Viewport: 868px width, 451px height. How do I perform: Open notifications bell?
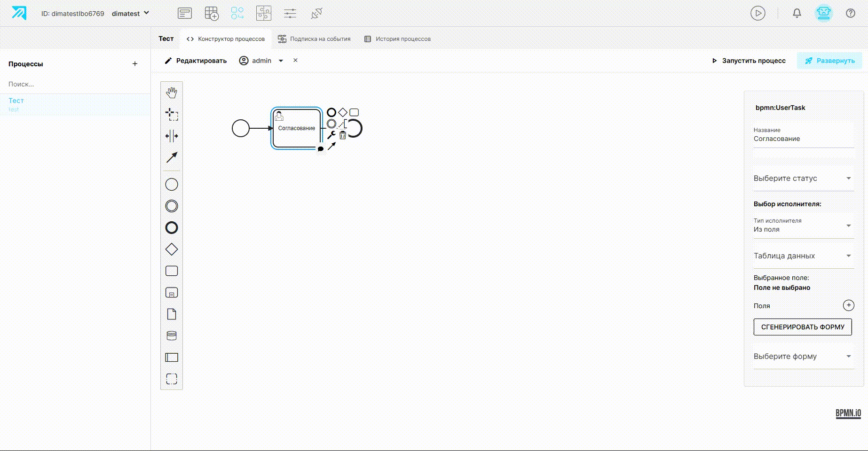[797, 13]
